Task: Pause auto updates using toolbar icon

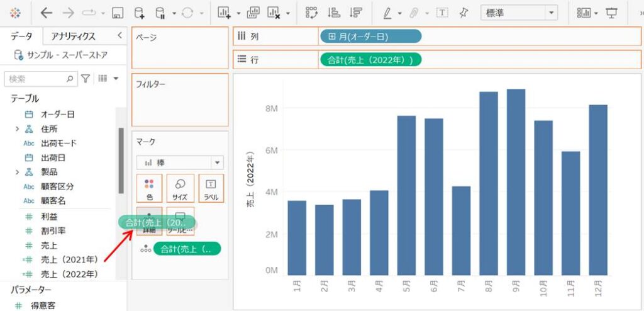Action: coord(160,13)
